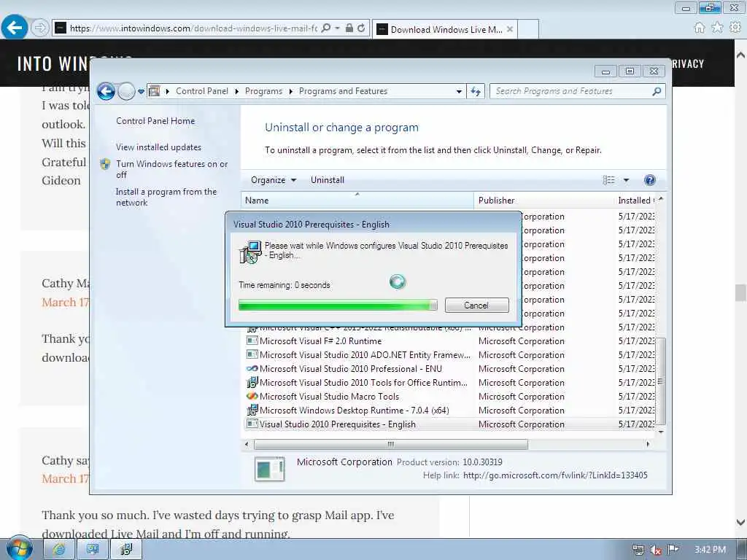The image size is (747, 560).
Task: Open Install a program from the network
Action: [x=166, y=197]
